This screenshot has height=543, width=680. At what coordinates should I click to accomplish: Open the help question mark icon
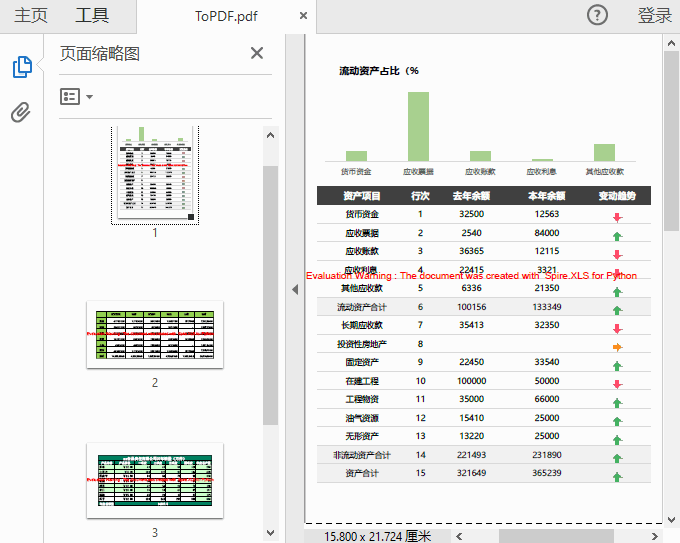pyautogui.click(x=597, y=16)
